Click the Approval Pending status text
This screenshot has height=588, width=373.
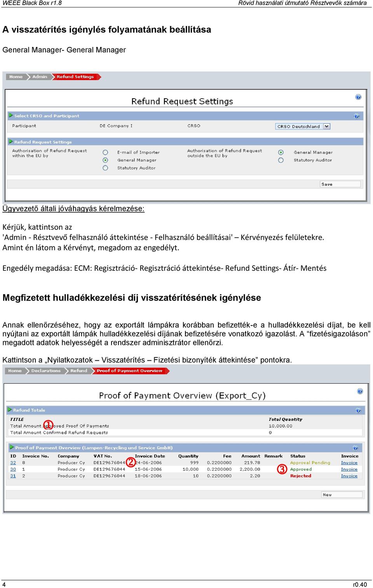(x=310, y=463)
